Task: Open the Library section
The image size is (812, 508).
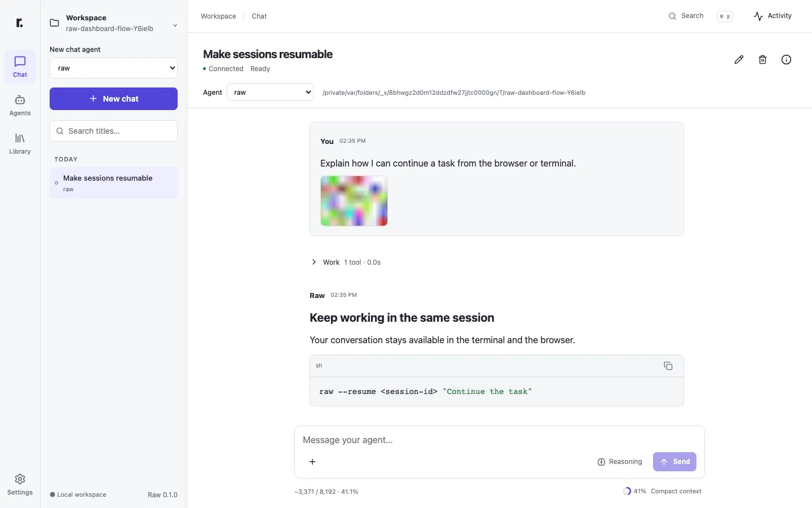Action: pos(20,143)
